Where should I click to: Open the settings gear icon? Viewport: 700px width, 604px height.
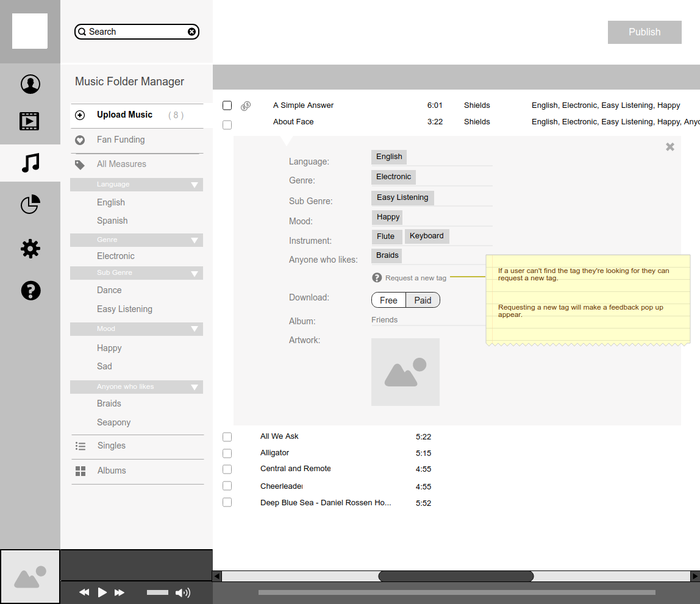coord(30,249)
